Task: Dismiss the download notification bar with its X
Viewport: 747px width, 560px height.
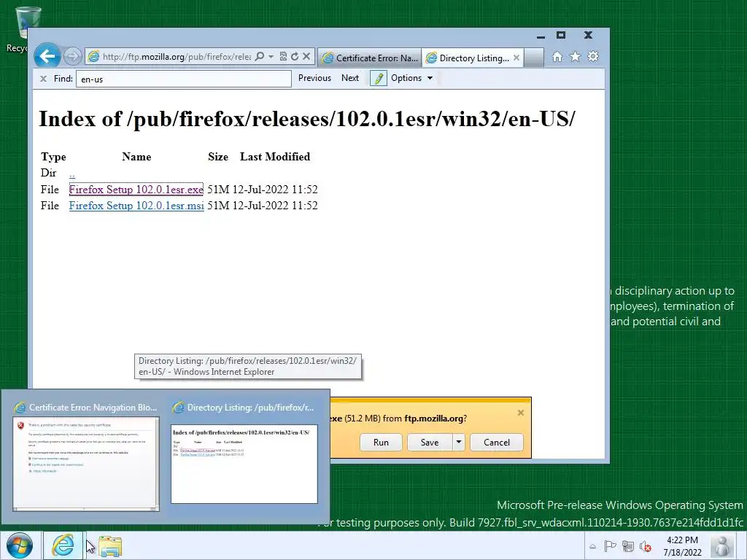Action: click(x=521, y=413)
